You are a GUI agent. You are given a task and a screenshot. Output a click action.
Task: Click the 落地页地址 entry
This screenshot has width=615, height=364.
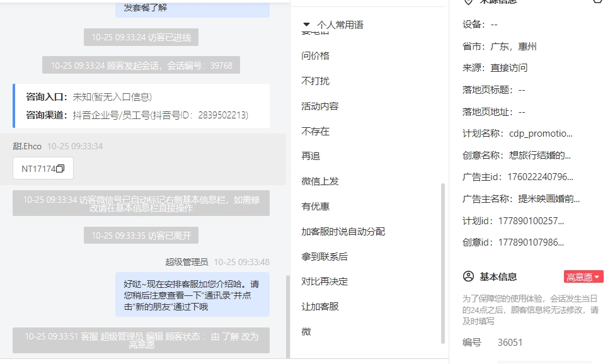pyautogui.click(x=494, y=111)
